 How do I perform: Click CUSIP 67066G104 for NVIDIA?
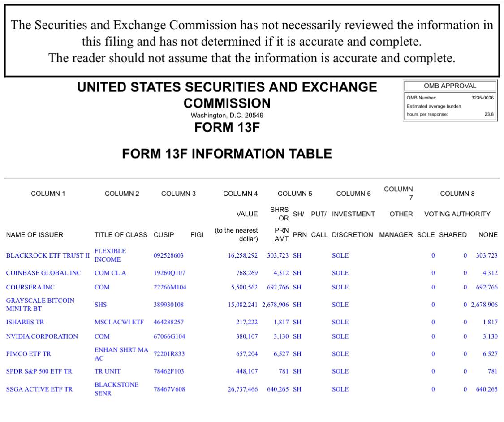pos(169,336)
